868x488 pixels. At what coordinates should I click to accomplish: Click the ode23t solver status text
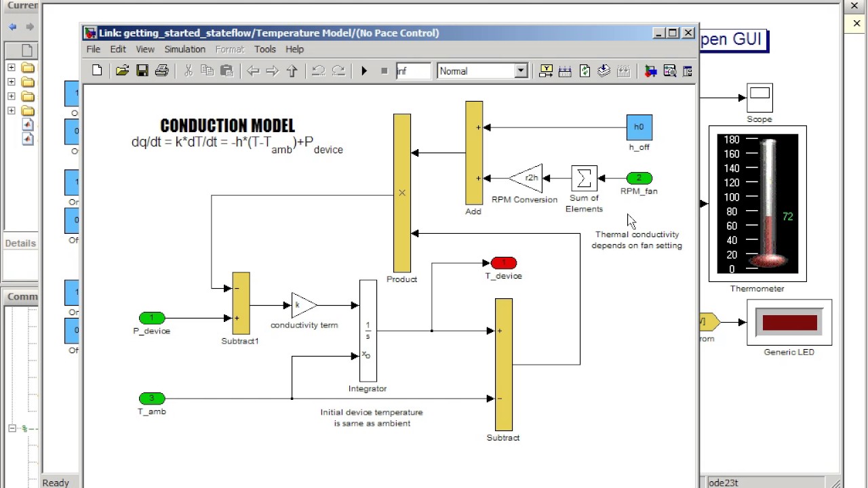tap(723, 483)
